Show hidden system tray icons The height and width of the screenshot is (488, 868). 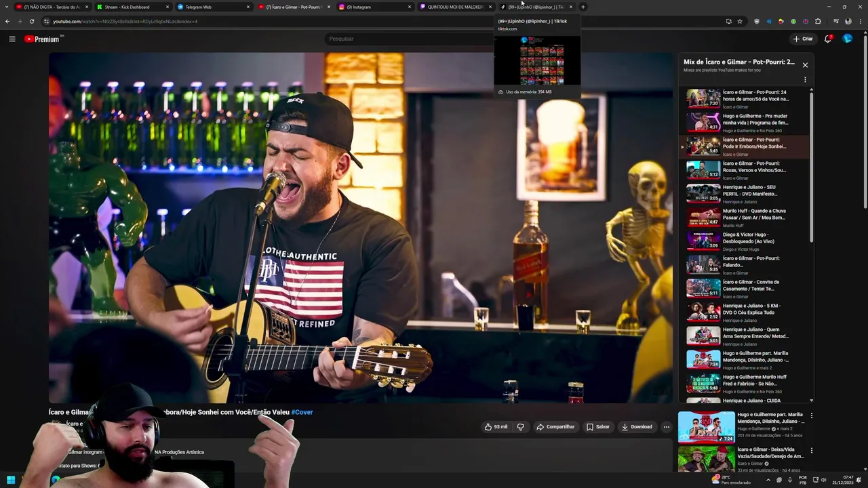[768, 480]
